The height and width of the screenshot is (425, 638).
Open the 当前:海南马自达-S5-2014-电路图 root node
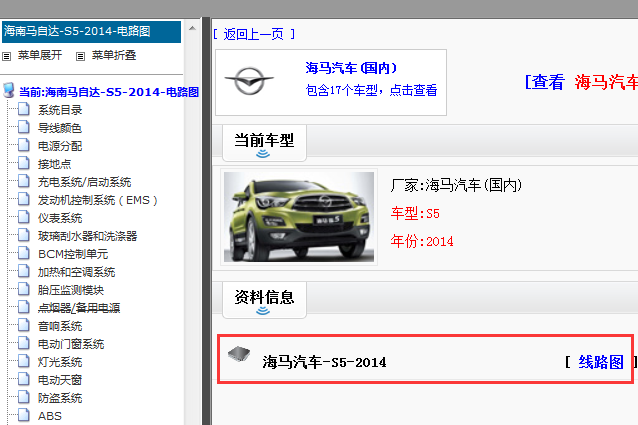(109, 92)
